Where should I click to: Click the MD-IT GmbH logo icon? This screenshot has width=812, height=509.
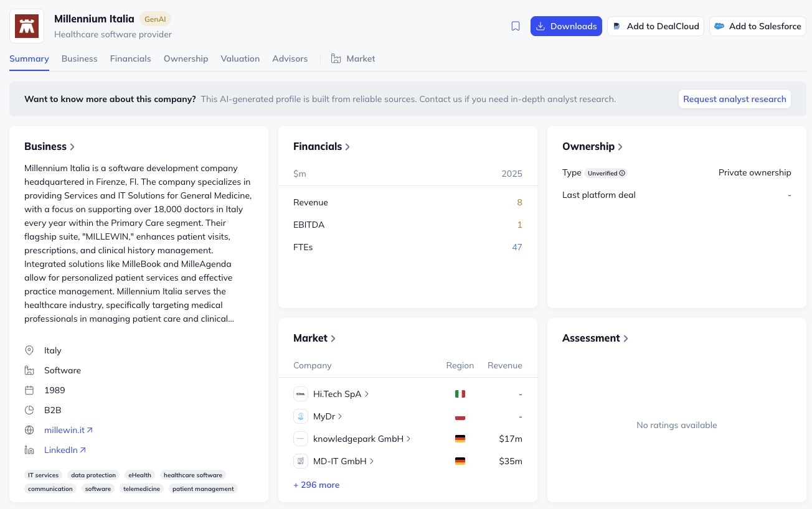point(301,461)
